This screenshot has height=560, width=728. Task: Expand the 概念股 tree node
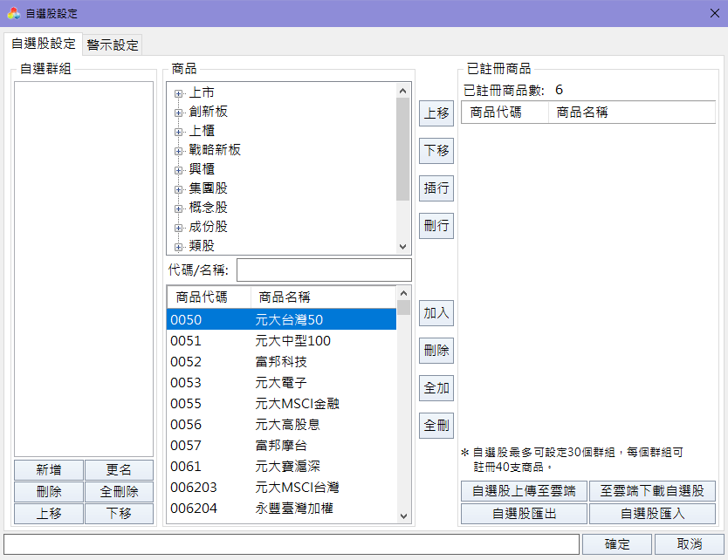point(178,208)
